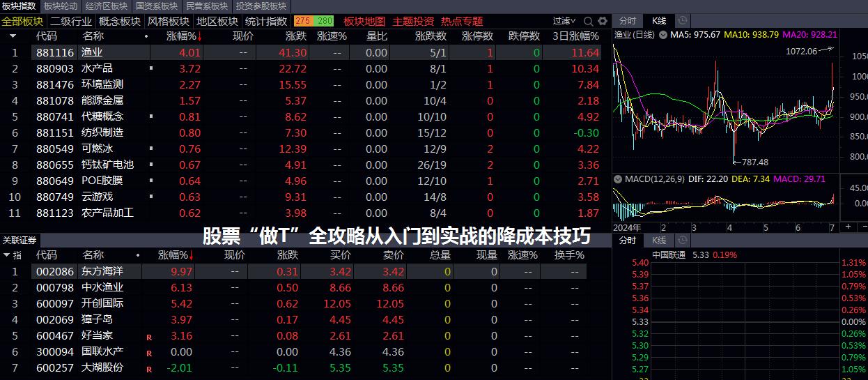Select the 二级行业 category tab
868x380 pixels.
pyautogui.click(x=70, y=22)
